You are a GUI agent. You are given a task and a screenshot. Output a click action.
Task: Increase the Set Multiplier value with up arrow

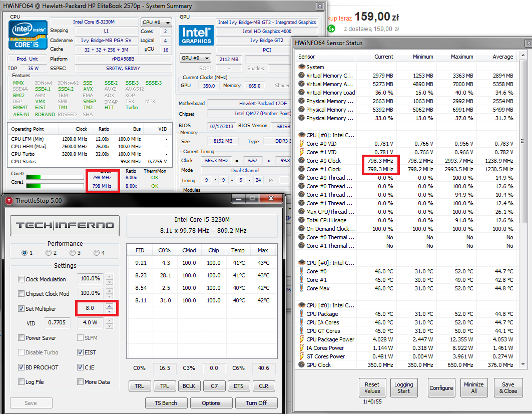(x=109, y=305)
